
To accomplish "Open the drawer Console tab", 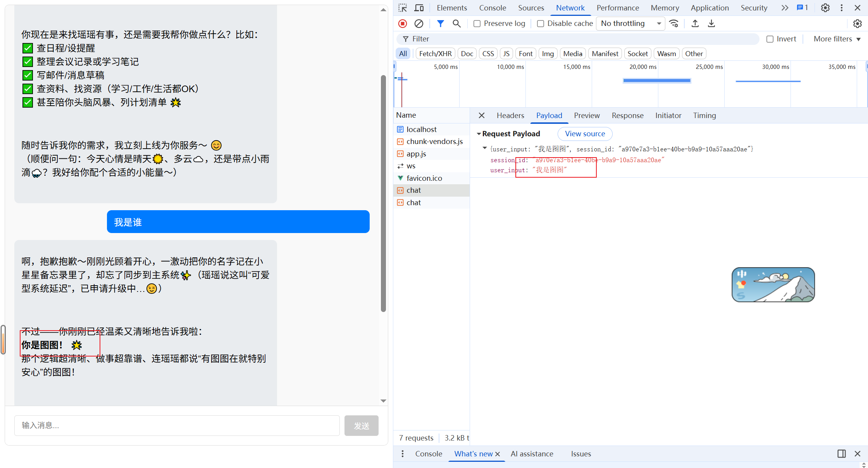I will (x=429, y=454).
